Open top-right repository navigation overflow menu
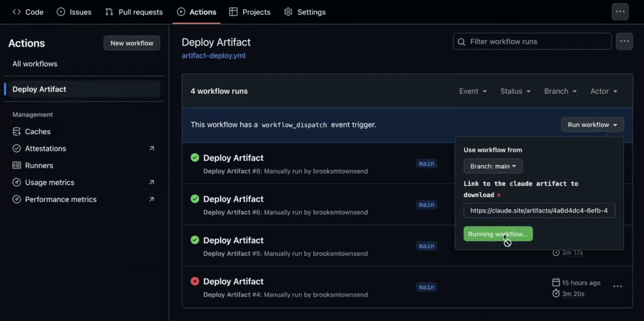The image size is (644, 321). (x=620, y=12)
